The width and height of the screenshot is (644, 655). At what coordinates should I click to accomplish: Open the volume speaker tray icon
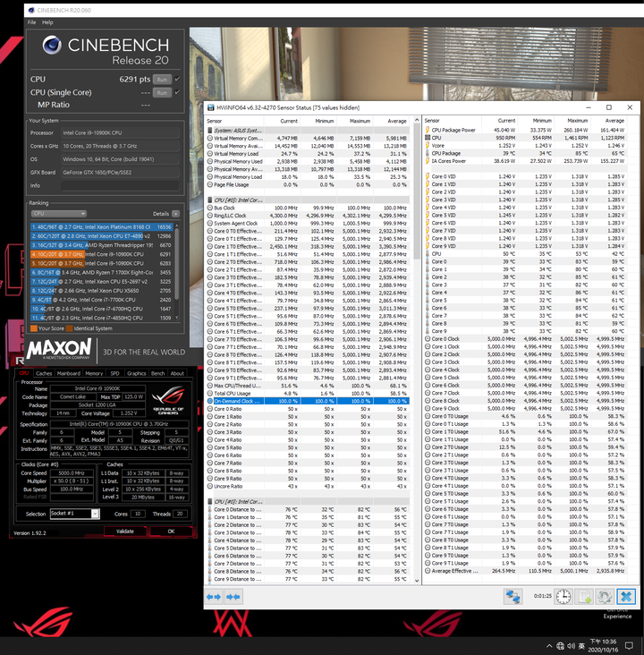(x=571, y=646)
